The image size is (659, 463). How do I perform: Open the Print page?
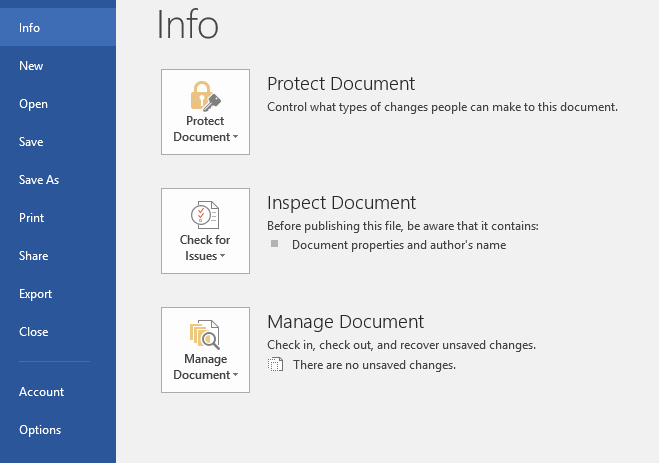click(58, 218)
